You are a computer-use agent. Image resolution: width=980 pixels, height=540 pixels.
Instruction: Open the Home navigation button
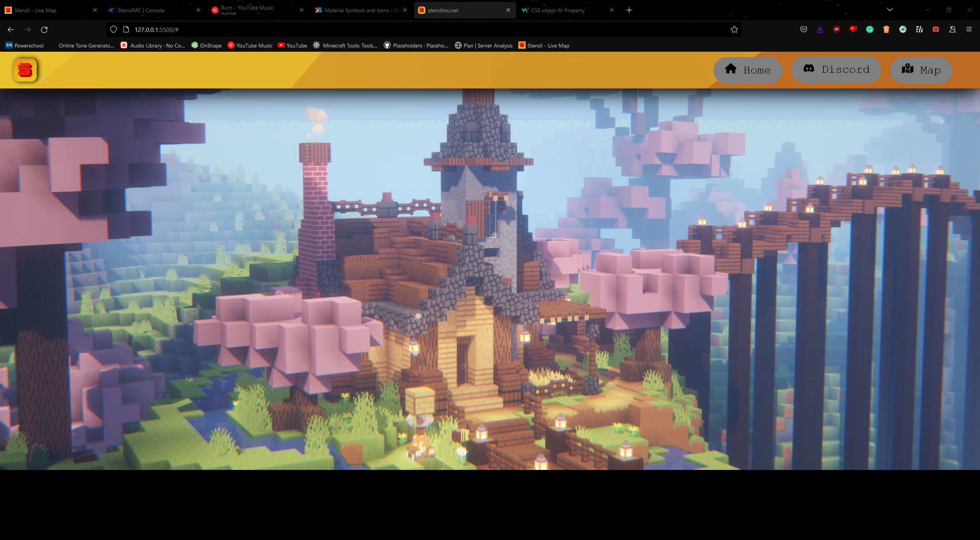click(x=748, y=70)
